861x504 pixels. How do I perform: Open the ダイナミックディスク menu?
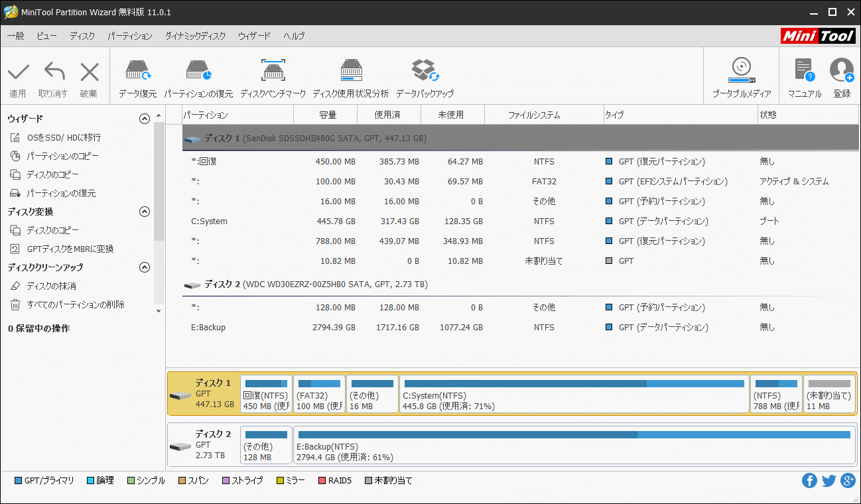pyautogui.click(x=195, y=36)
